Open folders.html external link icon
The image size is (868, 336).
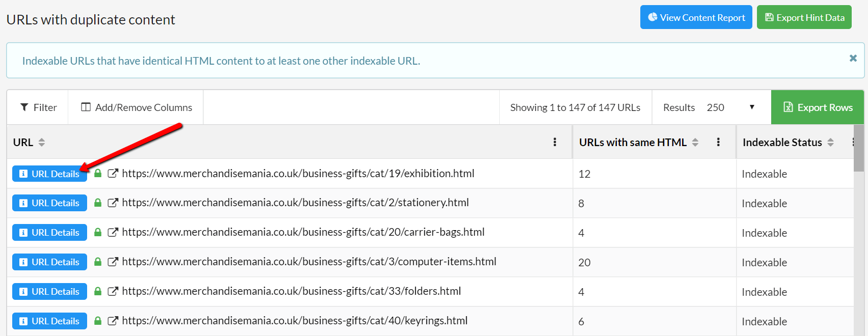tap(113, 291)
